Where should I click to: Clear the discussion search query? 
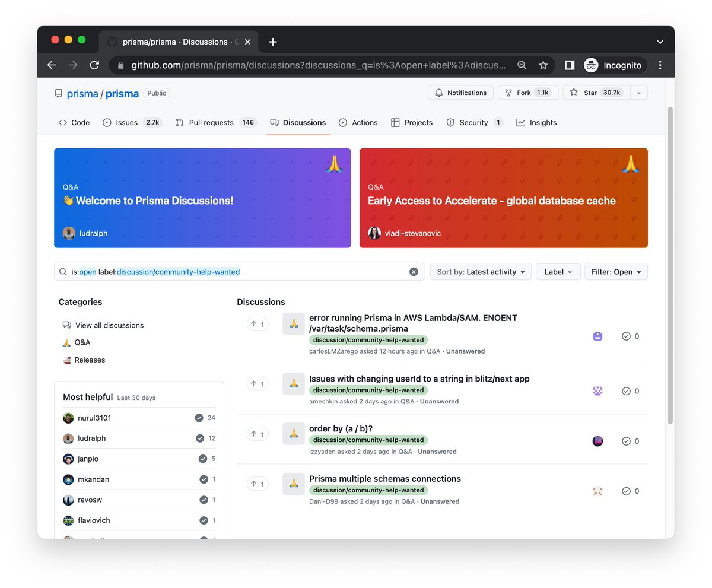tap(414, 272)
